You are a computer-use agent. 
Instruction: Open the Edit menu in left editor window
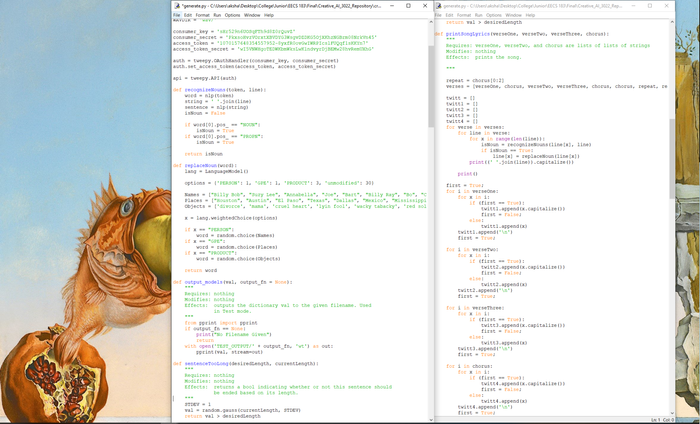[x=189, y=15]
